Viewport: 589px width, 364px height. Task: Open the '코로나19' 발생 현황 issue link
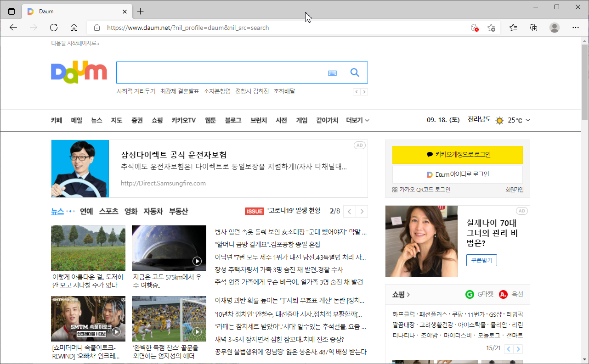(294, 211)
